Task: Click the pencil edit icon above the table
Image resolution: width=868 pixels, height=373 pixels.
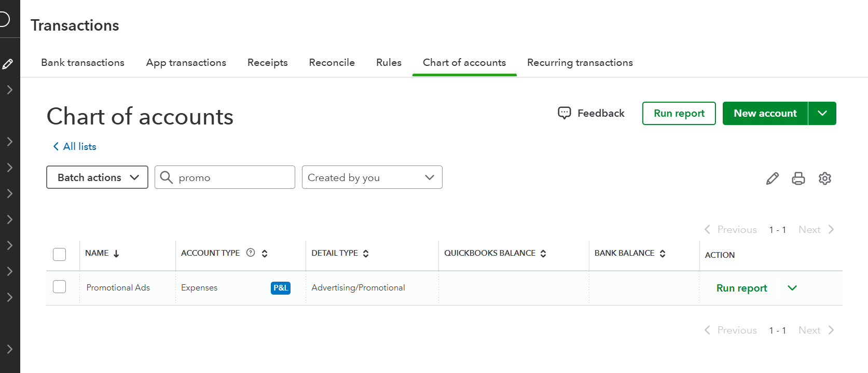Action: coord(772,178)
